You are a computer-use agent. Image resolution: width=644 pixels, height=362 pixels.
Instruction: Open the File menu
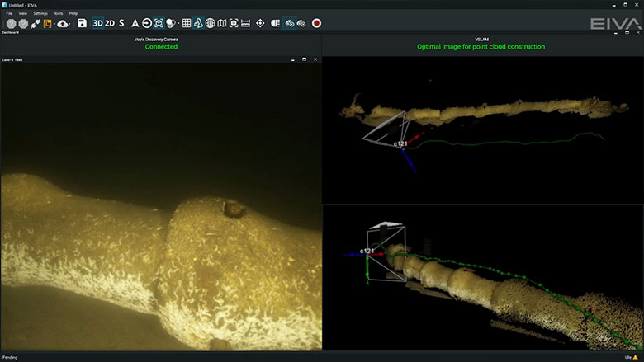click(x=9, y=14)
